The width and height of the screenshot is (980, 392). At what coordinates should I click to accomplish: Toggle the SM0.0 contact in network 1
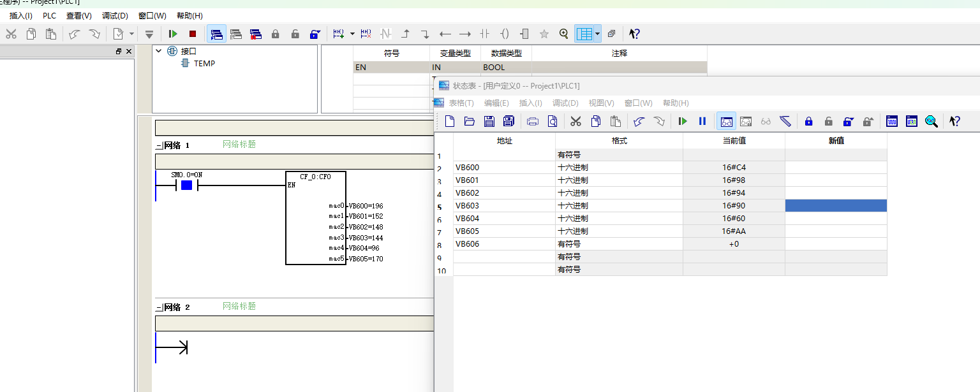click(x=186, y=185)
